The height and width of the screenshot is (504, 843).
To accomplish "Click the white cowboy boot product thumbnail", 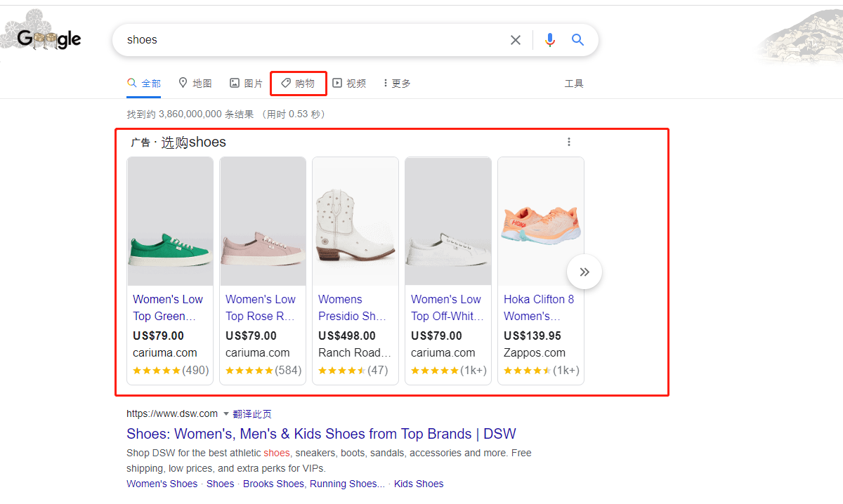I will (x=355, y=221).
